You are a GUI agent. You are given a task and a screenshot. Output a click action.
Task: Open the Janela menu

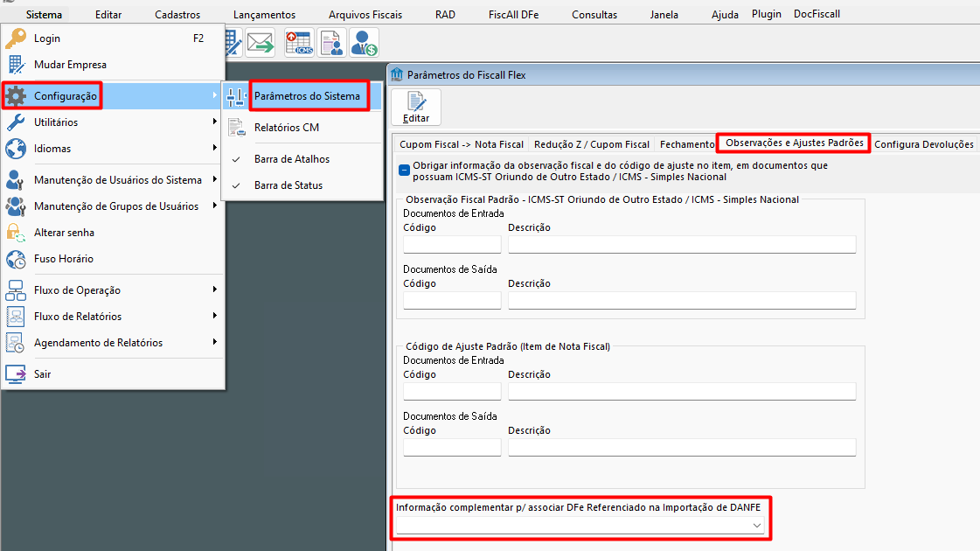tap(664, 14)
